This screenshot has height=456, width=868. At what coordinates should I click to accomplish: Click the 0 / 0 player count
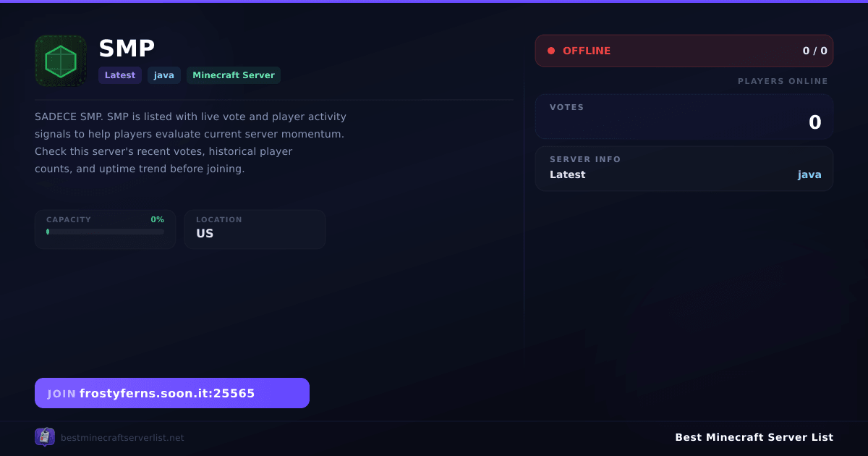coord(814,51)
